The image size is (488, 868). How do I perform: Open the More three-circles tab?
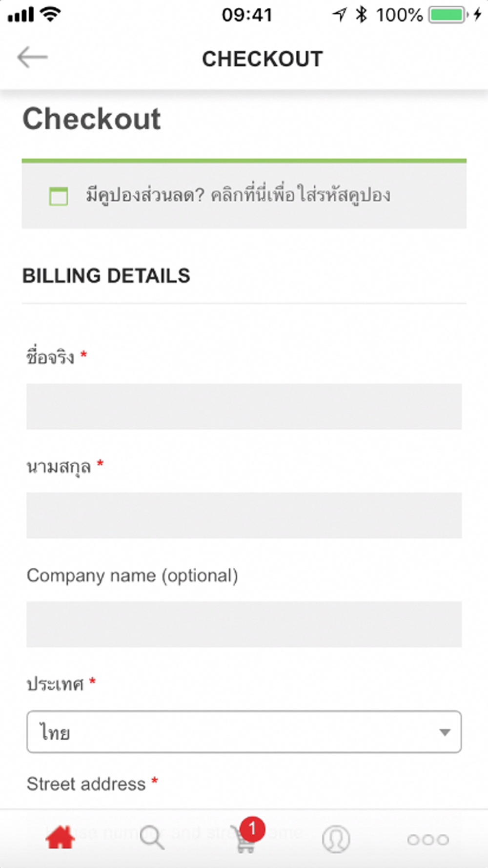[x=428, y=839]
